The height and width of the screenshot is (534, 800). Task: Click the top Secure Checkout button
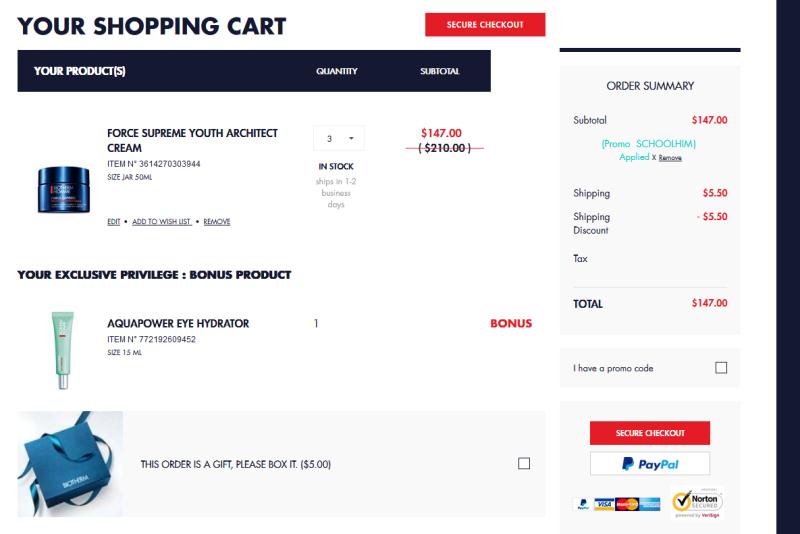tap(485, 24)
